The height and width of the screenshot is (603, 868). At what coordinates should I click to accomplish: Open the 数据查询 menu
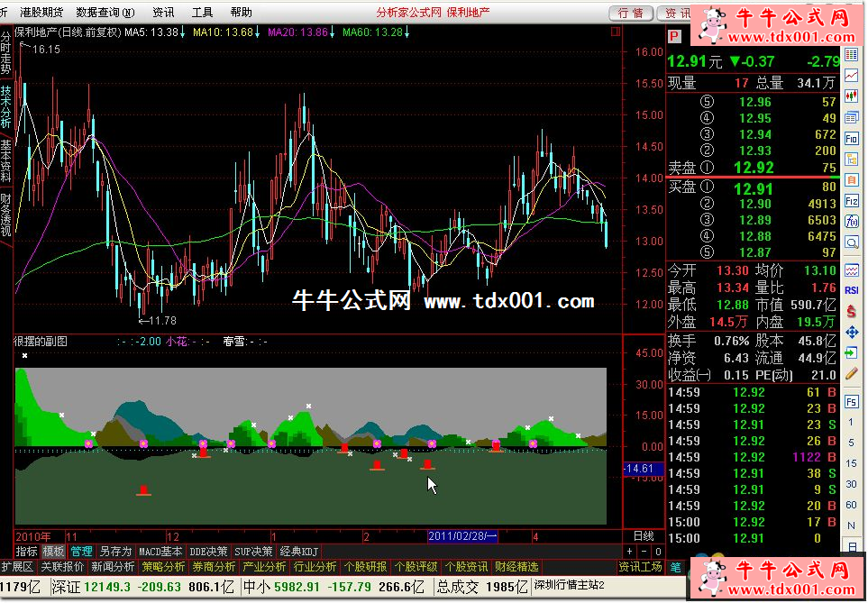pos(105,13)
